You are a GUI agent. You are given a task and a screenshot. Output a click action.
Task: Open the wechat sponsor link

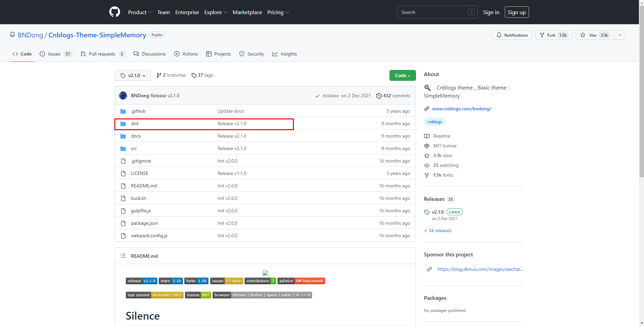point(480,269)
